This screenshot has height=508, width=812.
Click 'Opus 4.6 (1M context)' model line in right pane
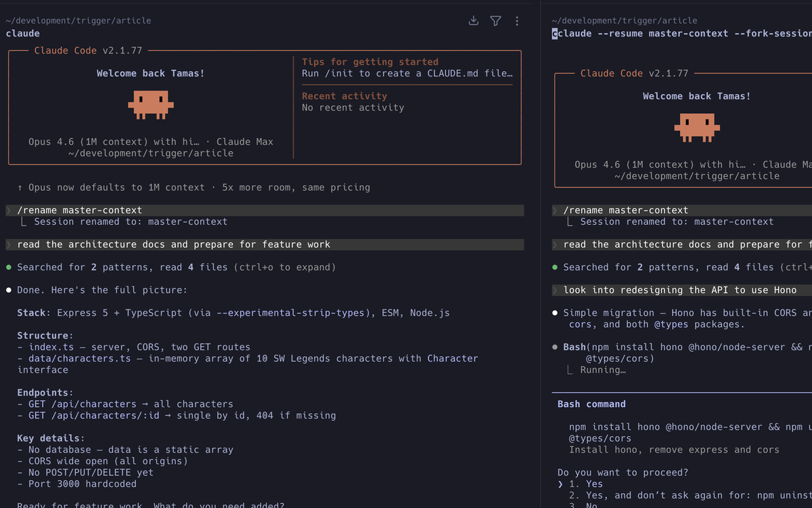click(x=693, y=165)
